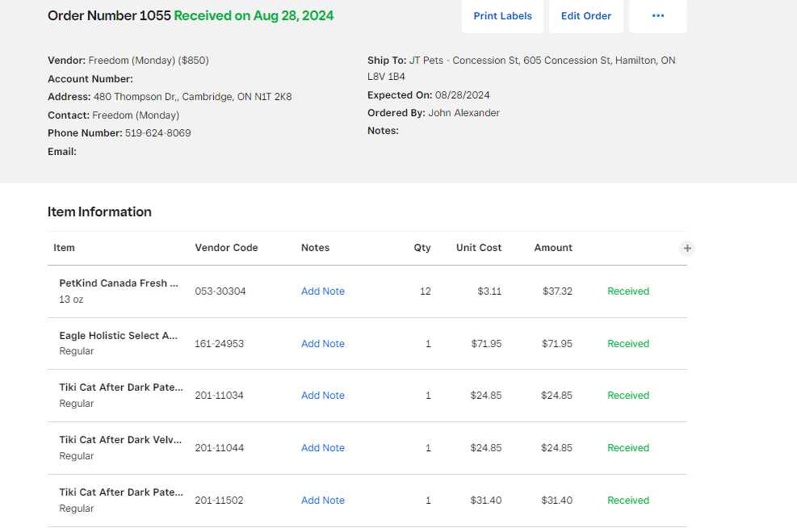Click the Qty column header
Screen dimensions: 797x532
[x=422, y=248]
